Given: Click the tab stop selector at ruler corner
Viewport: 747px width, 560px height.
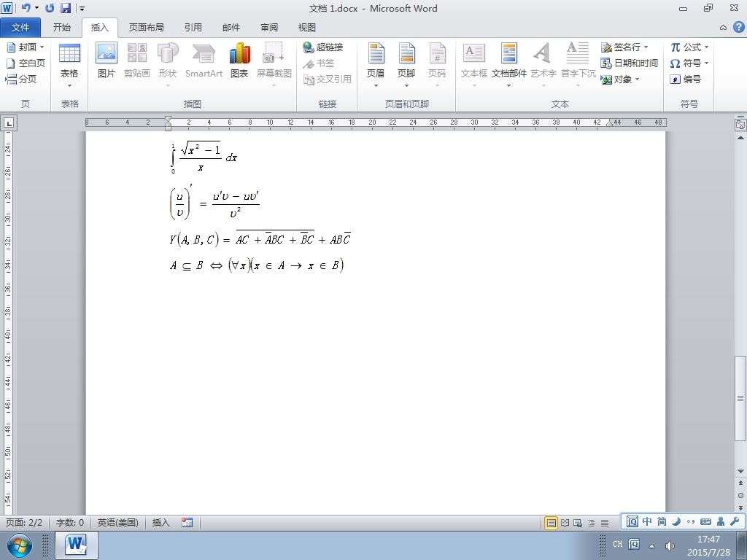Looking at the screenshot, I should 9,123.
